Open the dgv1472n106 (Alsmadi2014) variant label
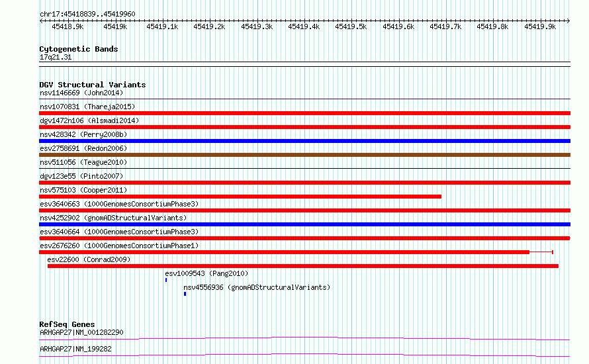The height and width of the screenshot is (364, 589). click(89, 120)
